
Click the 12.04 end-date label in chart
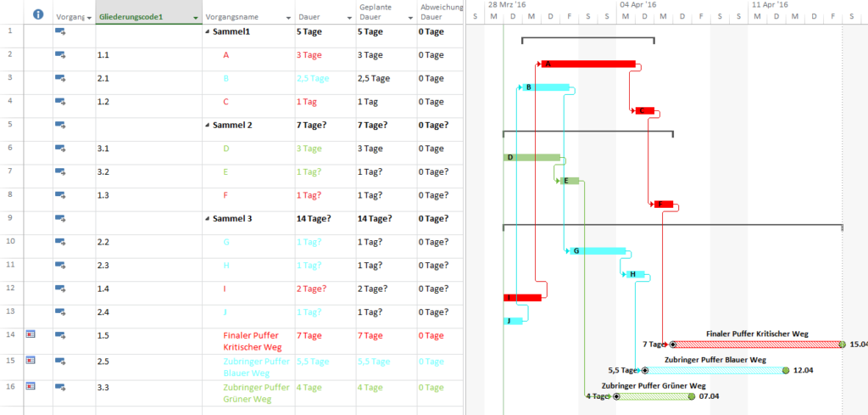[x=804, y=370]
